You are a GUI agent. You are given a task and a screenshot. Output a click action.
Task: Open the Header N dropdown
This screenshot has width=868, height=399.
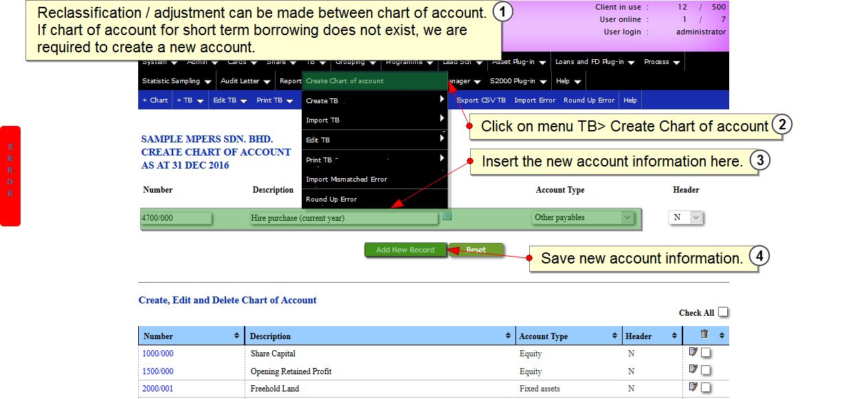click(x=686, y=217)
